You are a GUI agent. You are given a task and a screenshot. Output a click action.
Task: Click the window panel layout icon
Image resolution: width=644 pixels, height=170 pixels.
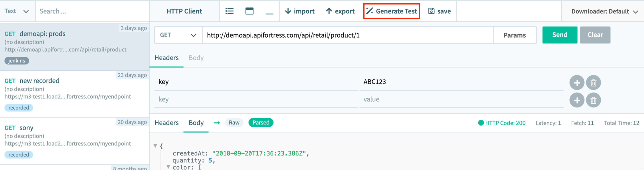point(249,11)
